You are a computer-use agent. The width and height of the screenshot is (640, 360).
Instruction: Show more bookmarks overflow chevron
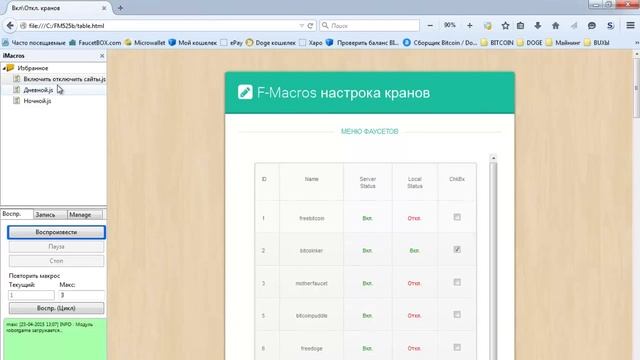637,42
